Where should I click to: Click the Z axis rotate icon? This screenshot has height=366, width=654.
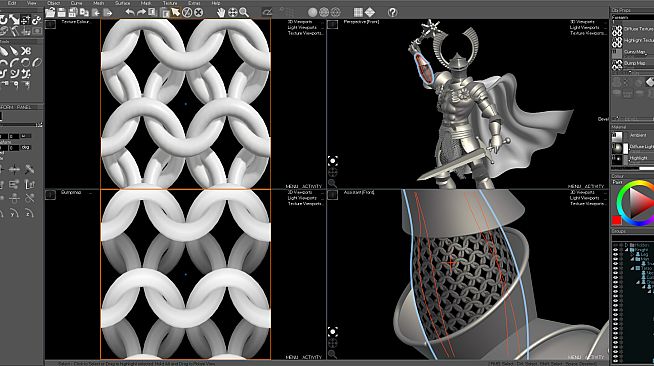(29, 214)
